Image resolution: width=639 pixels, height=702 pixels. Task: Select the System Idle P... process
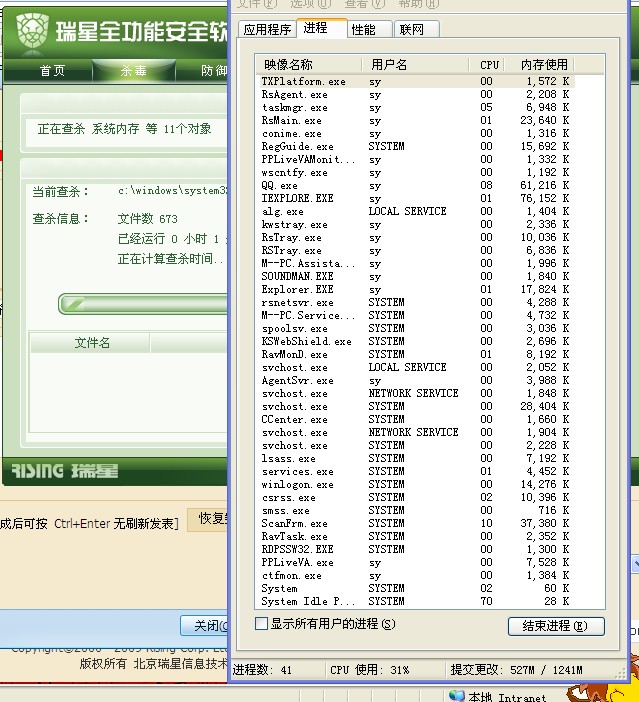coord(415,601)
